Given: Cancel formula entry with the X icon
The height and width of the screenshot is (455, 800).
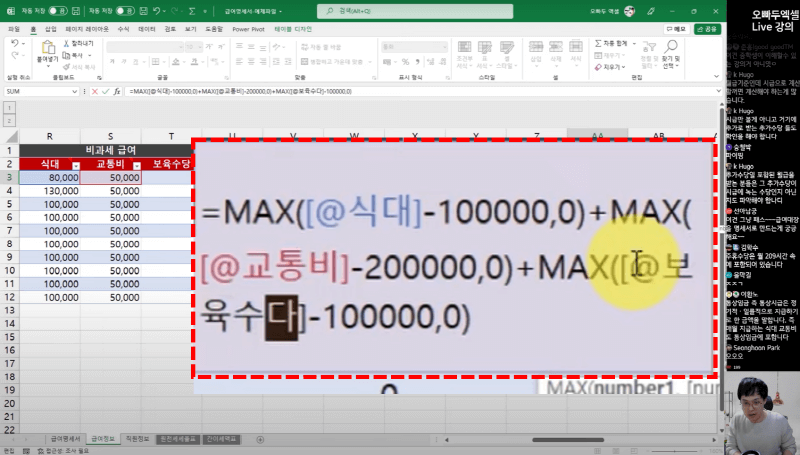Looking at the screenshot, I should 95,91.
